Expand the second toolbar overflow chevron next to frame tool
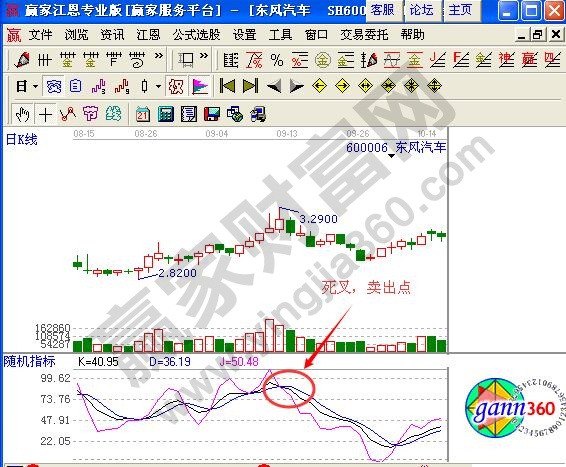The image size is (566, 467). pyautogui.click(x=204, y=56)
